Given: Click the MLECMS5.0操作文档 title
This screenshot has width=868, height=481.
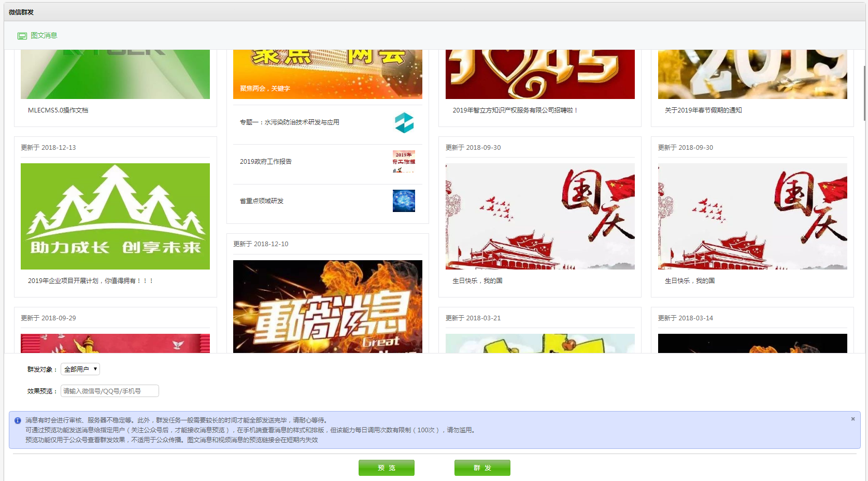Looking at the screenshot, I should coord(58,110).
